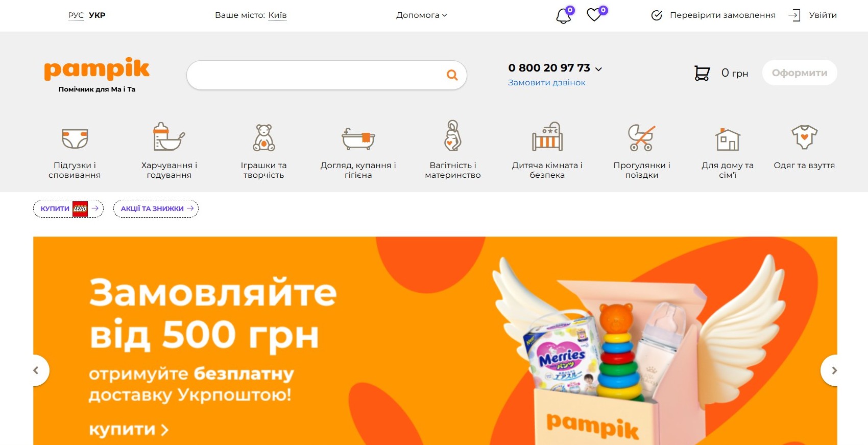Image resolution: width=868 pixels, height=445 pixels.
Task: Open the wishlist heart icon
Action: click(594, 15)
